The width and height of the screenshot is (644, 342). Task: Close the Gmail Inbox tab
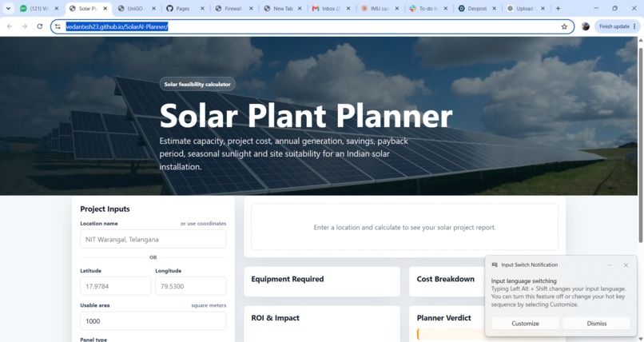[x=348, y=8]
